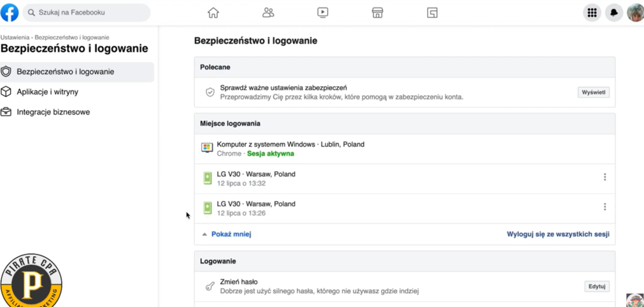Click the Zmień hasło row title

(x=239, y=282)
